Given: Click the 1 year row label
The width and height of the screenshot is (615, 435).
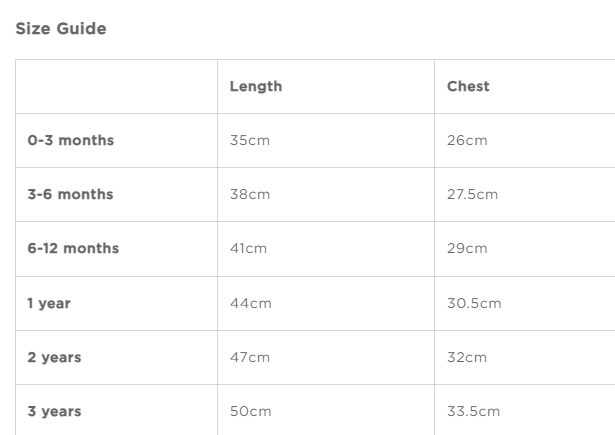Looking at the screenshot, I should 49,303.
